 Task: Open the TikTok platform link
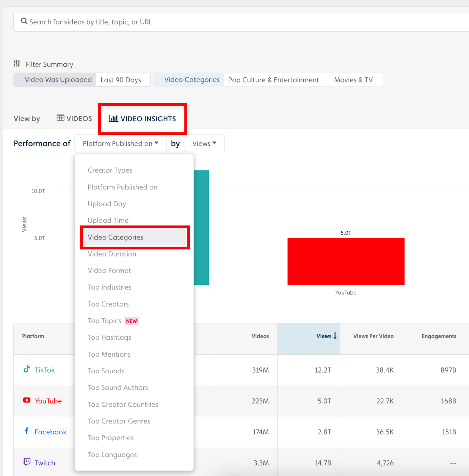(45, 370)
